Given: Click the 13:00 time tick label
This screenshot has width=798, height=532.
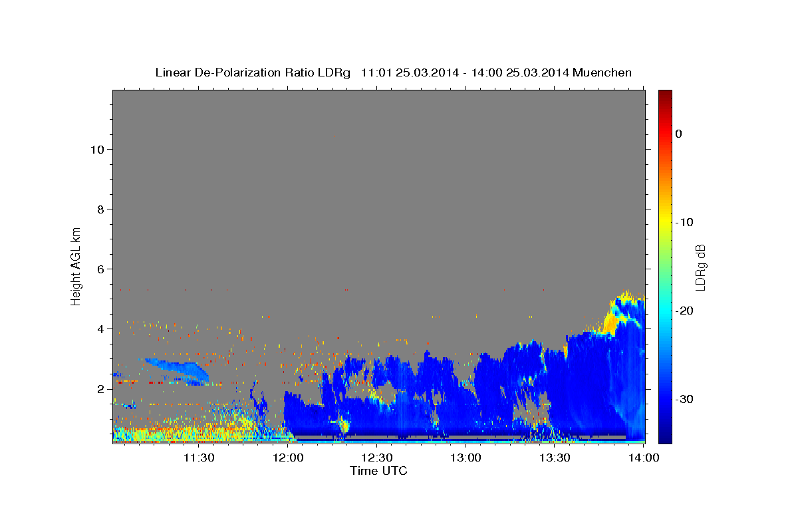Looking at the screenshot, I should pos(466,458).
